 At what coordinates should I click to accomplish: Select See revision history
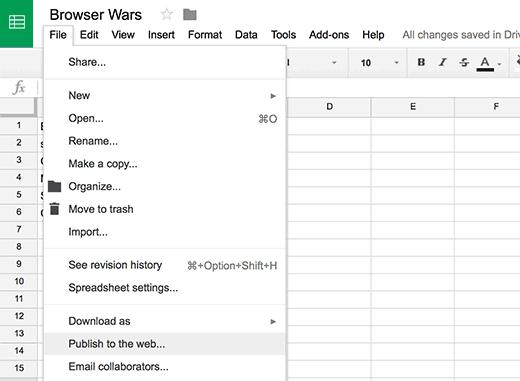pos(165,265)
